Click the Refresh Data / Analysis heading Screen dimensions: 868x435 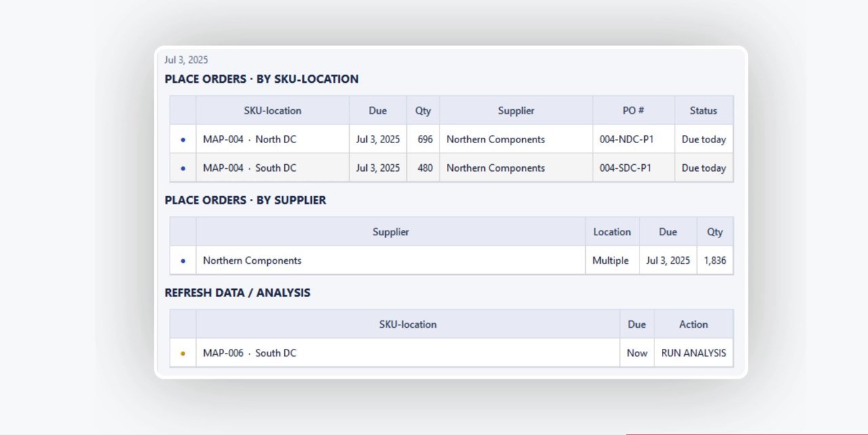[x=237, y=293]
